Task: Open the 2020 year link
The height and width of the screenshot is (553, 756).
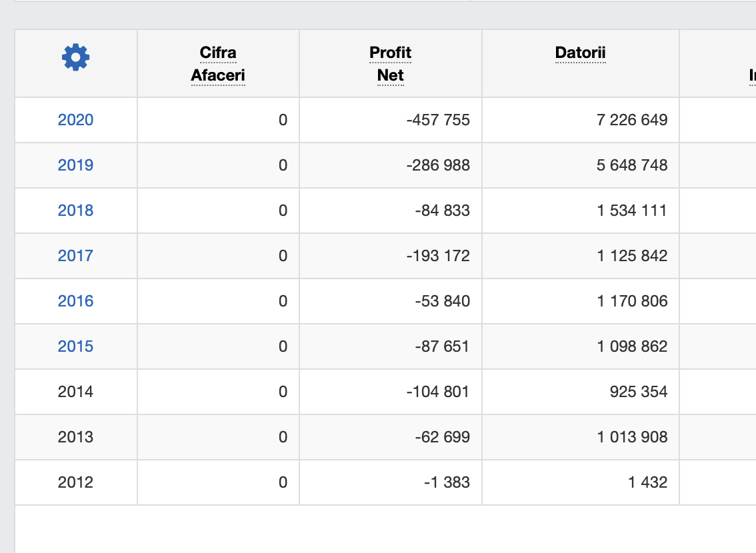Action: tap(75, 120)
